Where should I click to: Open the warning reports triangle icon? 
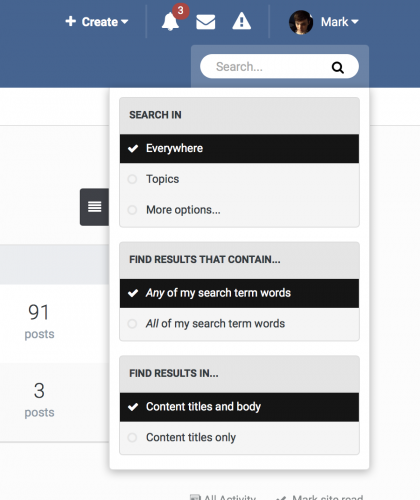pos(242,21)
